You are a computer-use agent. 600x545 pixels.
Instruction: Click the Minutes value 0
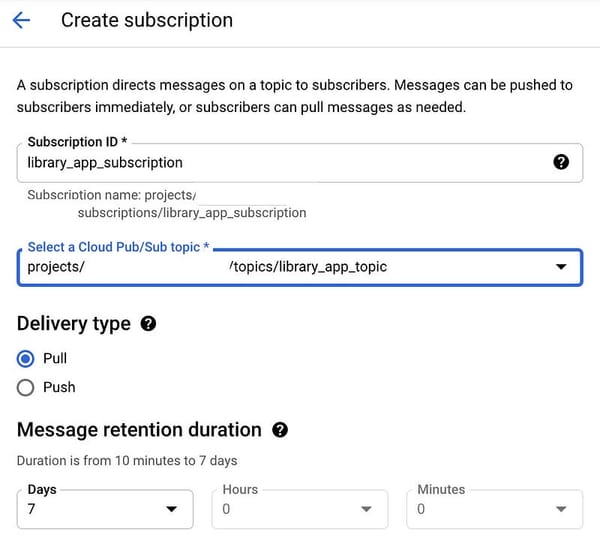(422, 510)
